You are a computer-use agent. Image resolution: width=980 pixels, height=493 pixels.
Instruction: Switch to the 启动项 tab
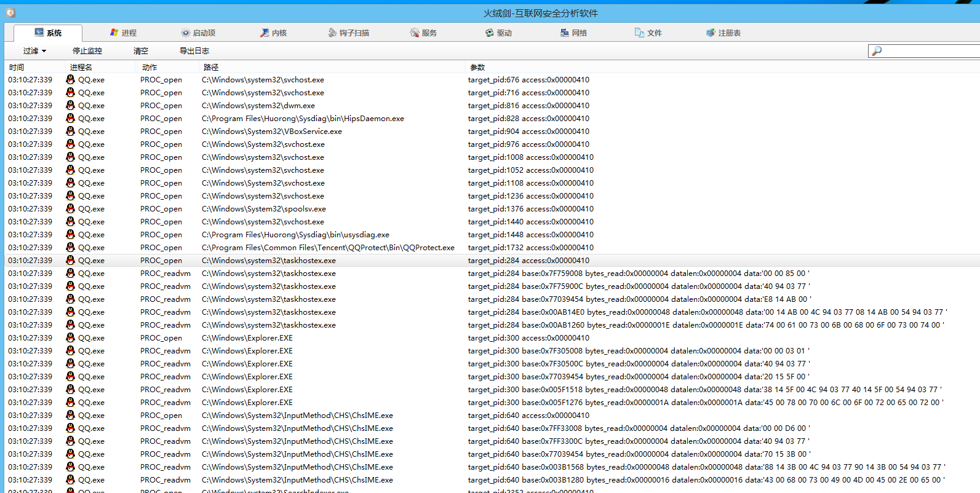pos(198,33)
